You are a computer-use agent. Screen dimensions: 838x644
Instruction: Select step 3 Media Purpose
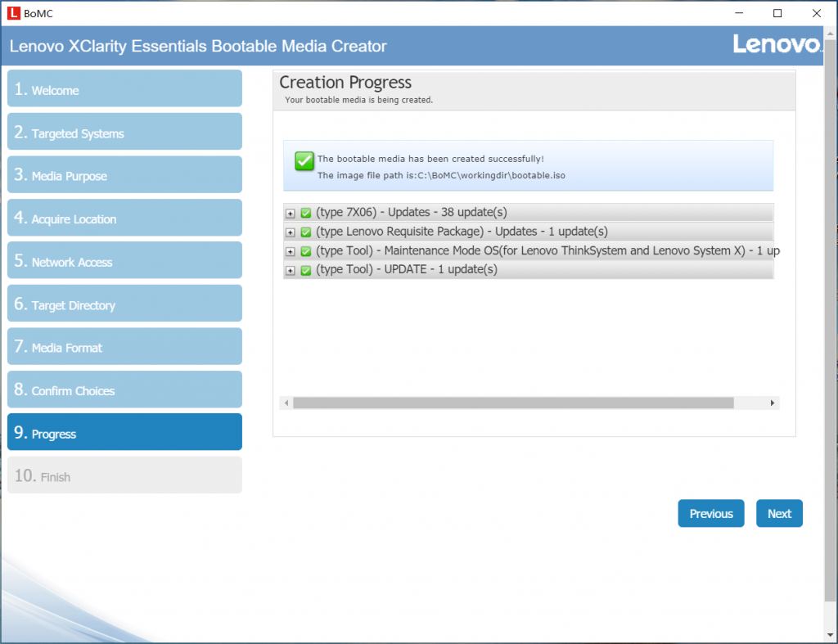(124, 175)
